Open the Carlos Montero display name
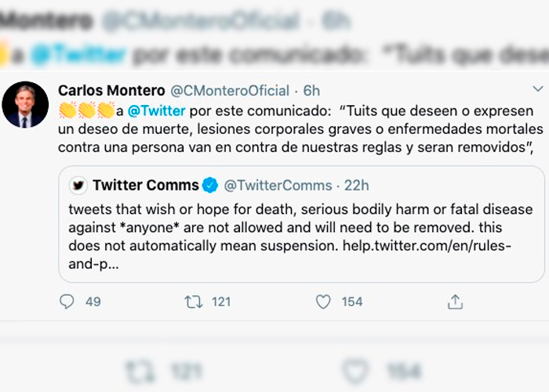This screenshot has width=549, height=392. 111,90
